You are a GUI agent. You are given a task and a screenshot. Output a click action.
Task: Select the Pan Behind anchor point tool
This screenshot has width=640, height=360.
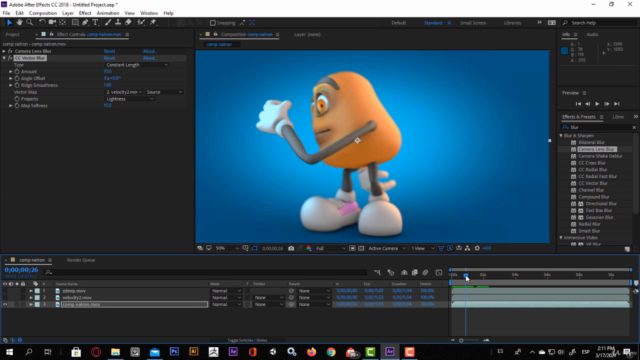(x=62, y=22)
